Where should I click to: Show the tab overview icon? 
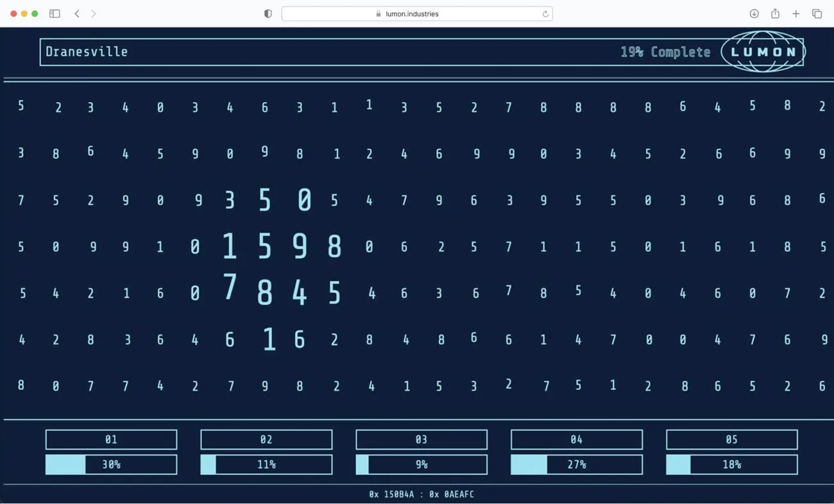(817, 13)
